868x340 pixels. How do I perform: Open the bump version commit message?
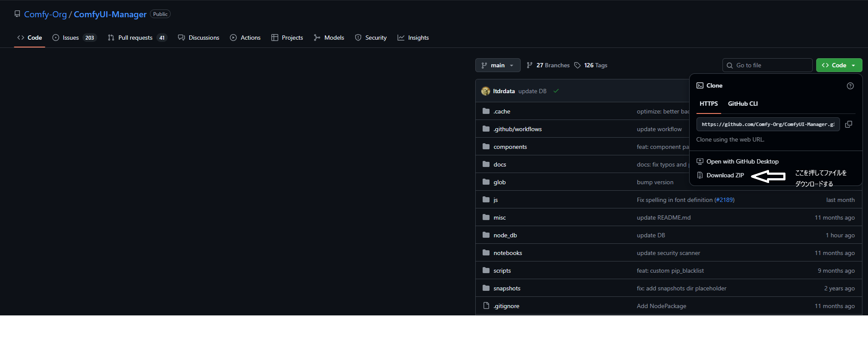(x=655, y=182)
